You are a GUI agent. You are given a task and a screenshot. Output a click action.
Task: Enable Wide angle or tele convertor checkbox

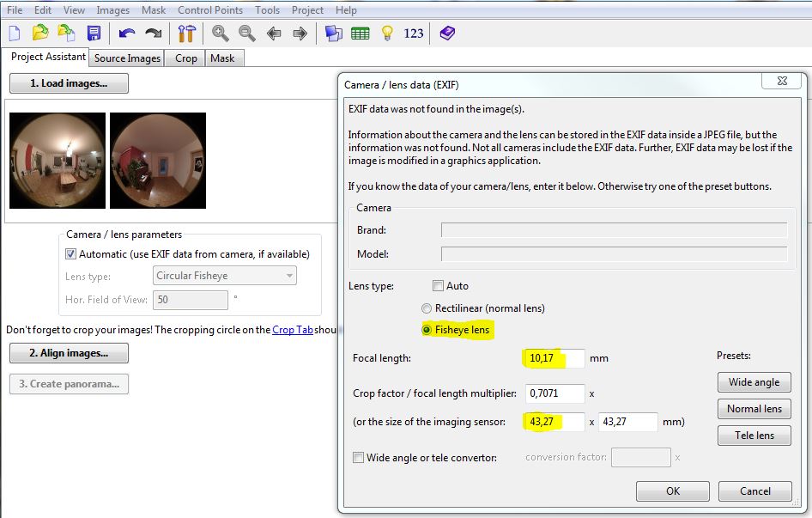[358, 458]
